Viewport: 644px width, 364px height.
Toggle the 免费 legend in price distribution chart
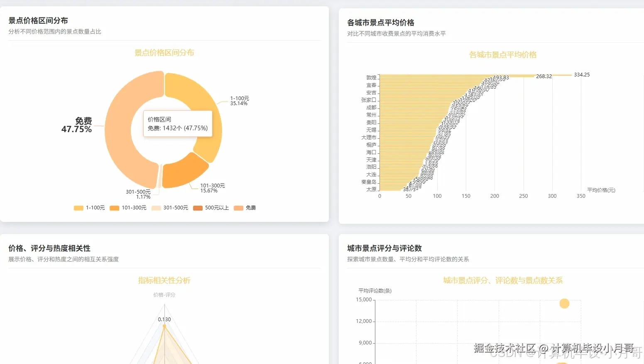pos(245,208)
